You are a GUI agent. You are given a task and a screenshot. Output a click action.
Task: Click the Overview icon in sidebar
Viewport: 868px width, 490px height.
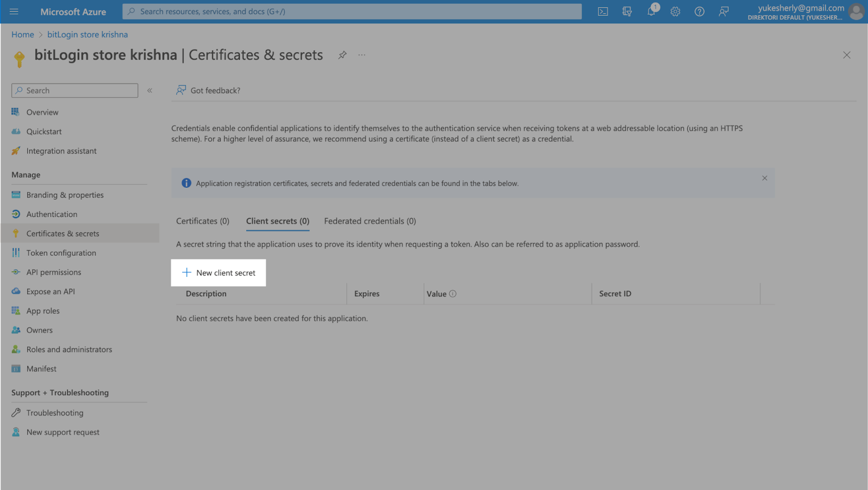pos(16,112)
